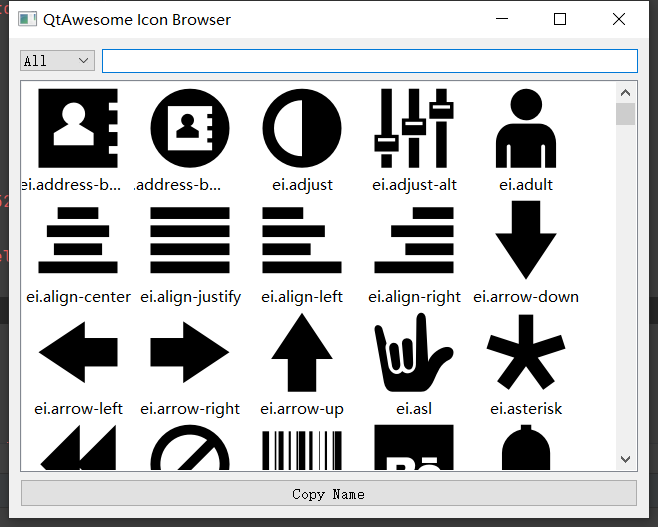Click the ei.arrow-left icon
The height and width of the screenshot is (527, 658).
point(78,352)
